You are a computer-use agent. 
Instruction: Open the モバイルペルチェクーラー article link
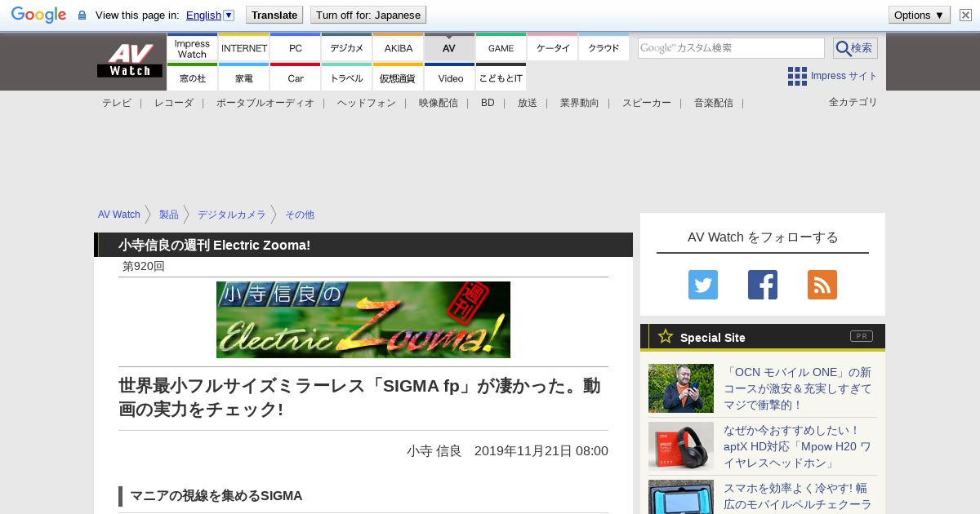point(798,497)
